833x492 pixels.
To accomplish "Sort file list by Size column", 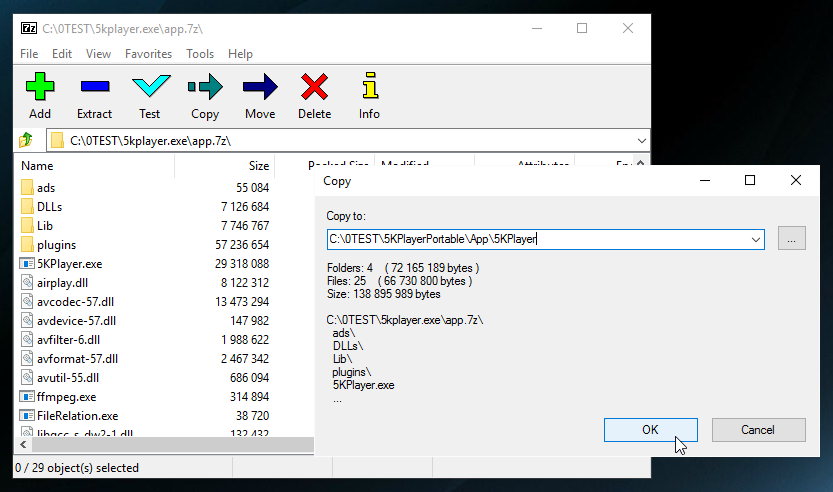I will [x=259, y=166].
